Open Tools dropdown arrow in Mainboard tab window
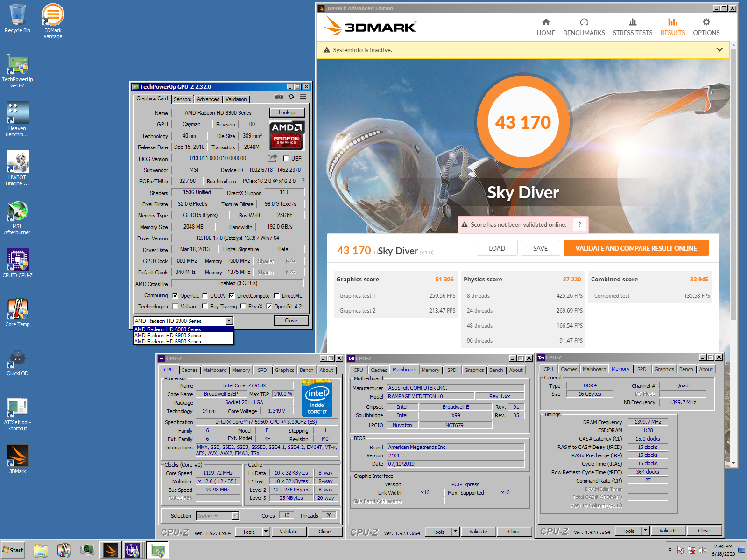Image resolution: width=747 pixels, height=560 pixels. [456, 532]
